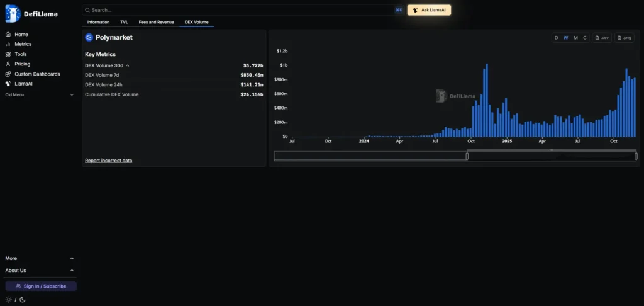This screenshot has height=306, width=644.
Task: Click the left handle of chart range slider
Action: [467, 156]
